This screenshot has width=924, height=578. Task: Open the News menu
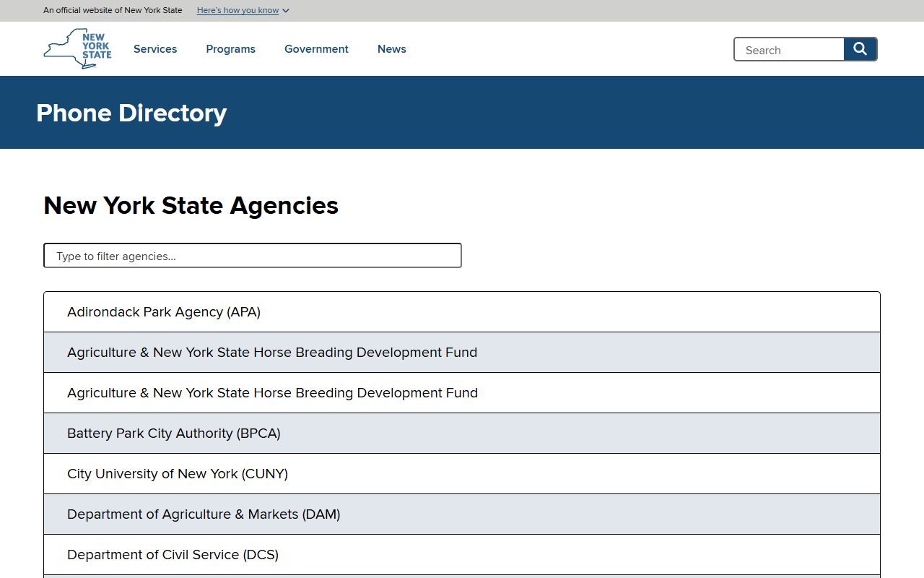tap(392, 49)
